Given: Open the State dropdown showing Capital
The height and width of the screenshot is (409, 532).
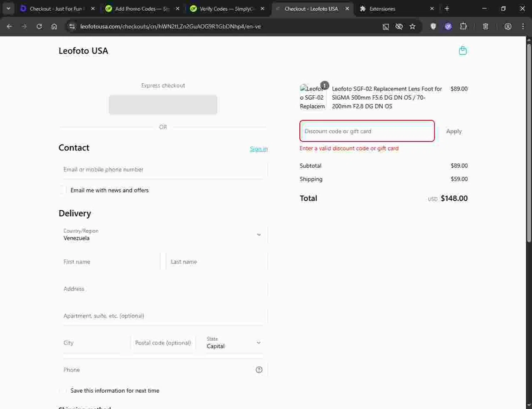Looking at the screenshot, I should tap(233, 343).
